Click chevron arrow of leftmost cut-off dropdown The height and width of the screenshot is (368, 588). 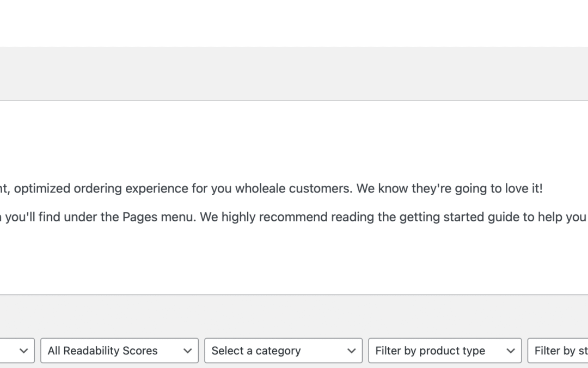pos(23,351)
